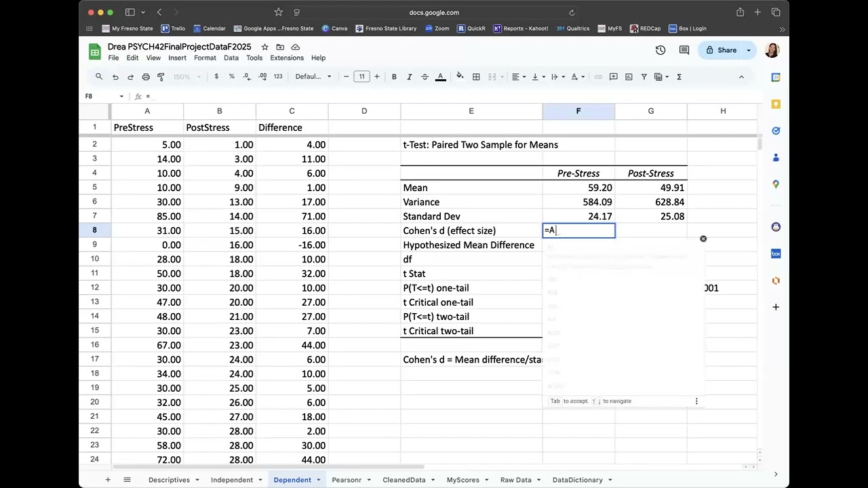The image size is (868, 488).
Task: Open the File menu
Action: [113, 58]
